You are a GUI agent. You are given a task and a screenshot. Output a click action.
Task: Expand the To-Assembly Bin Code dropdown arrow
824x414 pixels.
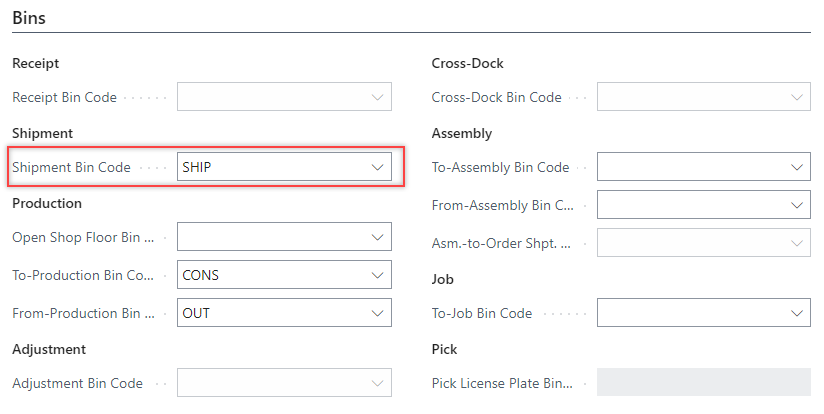coord(796,168)
